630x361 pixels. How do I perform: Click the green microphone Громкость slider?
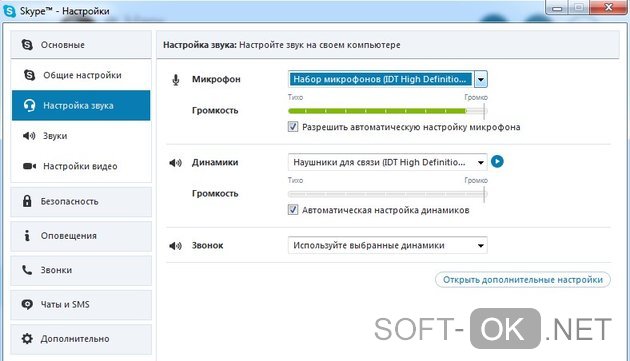pyautogui.click(x=388, y=111)
